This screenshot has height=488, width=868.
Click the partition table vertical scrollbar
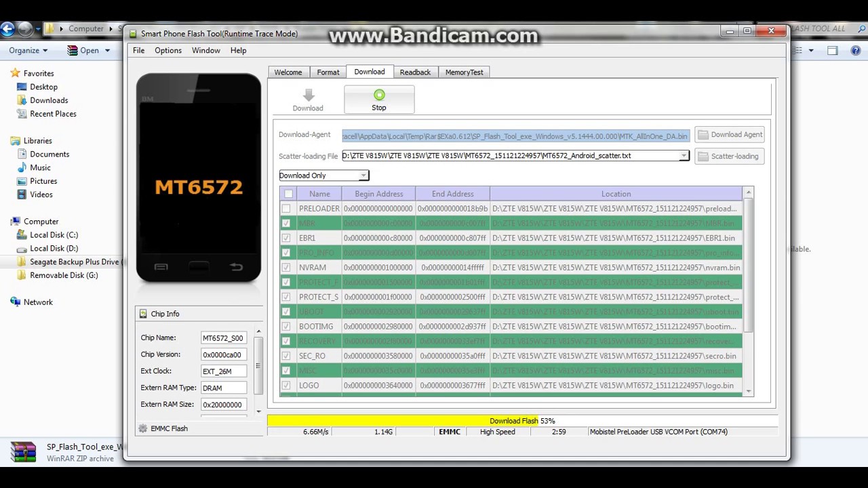pos(749,291)
